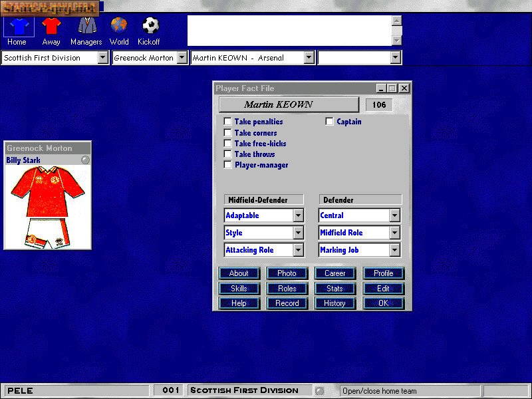Click the round icon beside Billy Stark
The image size is (532, 399).
click(x=85, y=160)
